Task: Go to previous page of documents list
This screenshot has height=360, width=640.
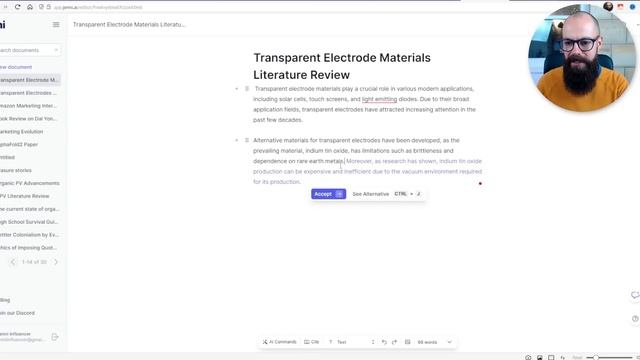Action: (x=13, y=262)
